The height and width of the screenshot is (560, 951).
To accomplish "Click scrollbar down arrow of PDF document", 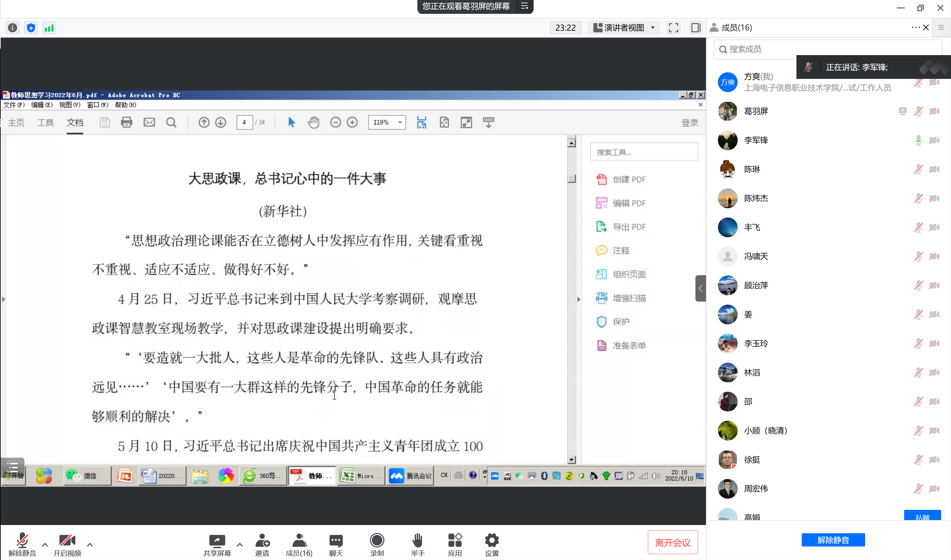I will 572,460.
